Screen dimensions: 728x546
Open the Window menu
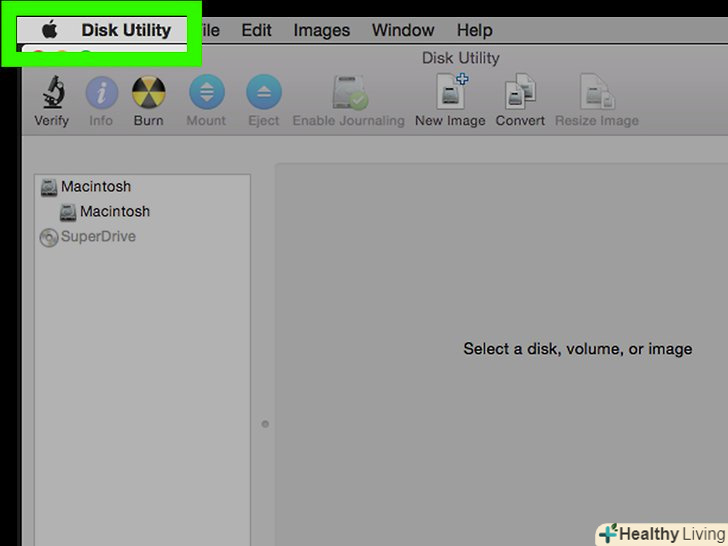403,30
